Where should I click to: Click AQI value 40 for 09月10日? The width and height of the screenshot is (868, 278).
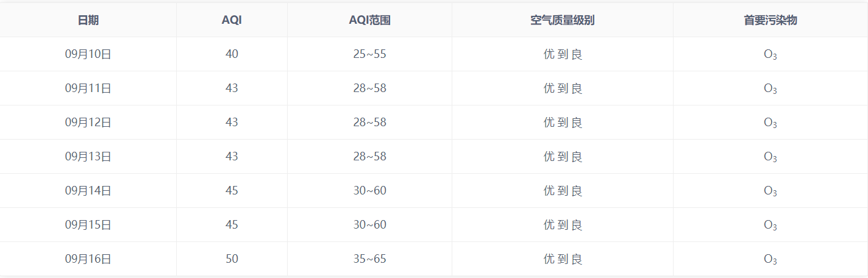(x=232, y=54)
